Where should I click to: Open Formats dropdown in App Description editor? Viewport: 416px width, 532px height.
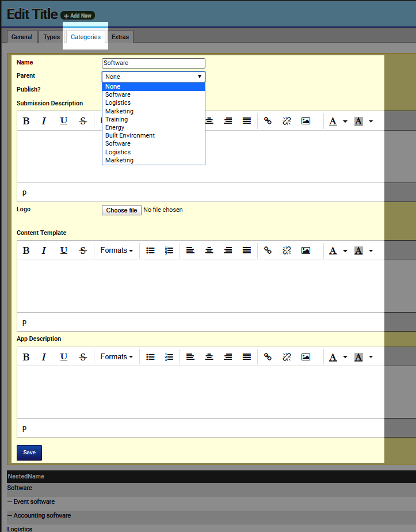click(116, 357)
